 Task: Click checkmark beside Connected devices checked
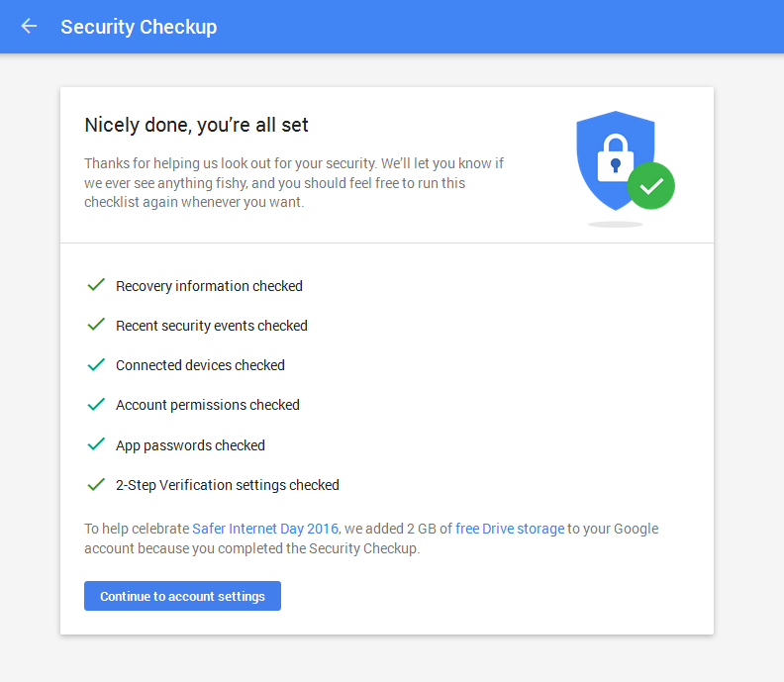tap(96, 364)
